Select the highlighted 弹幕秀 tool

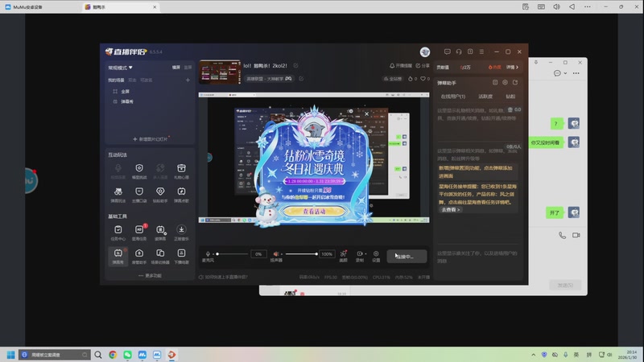pos(118,256)
